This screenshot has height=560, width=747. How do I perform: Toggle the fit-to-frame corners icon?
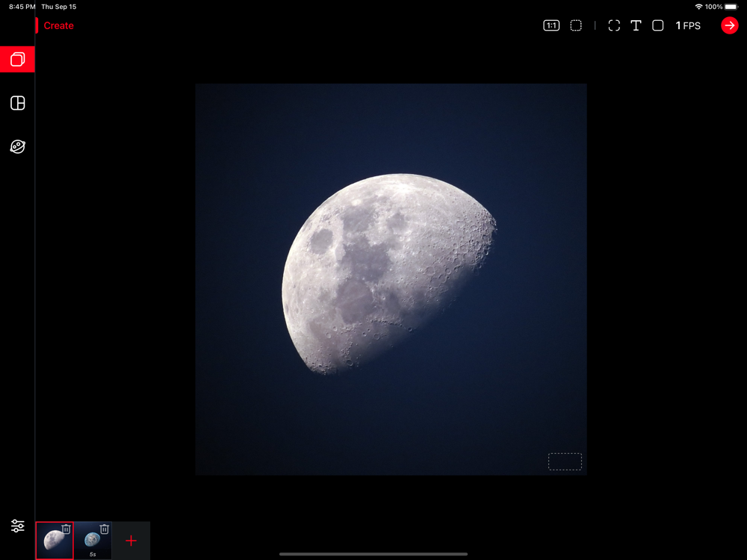614,25
